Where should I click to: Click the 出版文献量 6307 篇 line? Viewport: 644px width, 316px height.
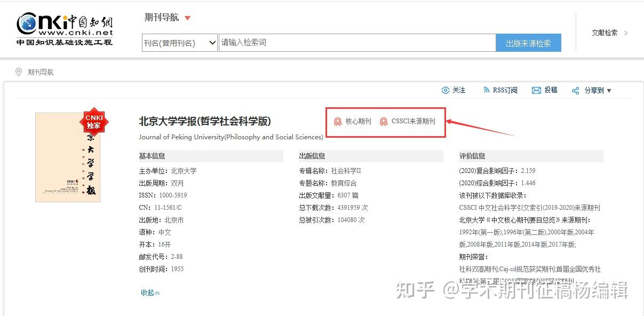(329, 195)
